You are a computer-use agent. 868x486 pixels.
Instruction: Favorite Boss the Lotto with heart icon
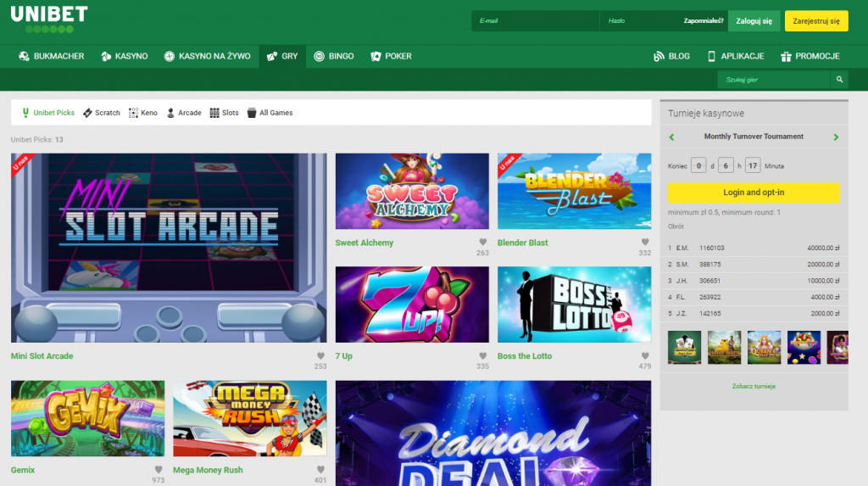(x=645, y=355)
